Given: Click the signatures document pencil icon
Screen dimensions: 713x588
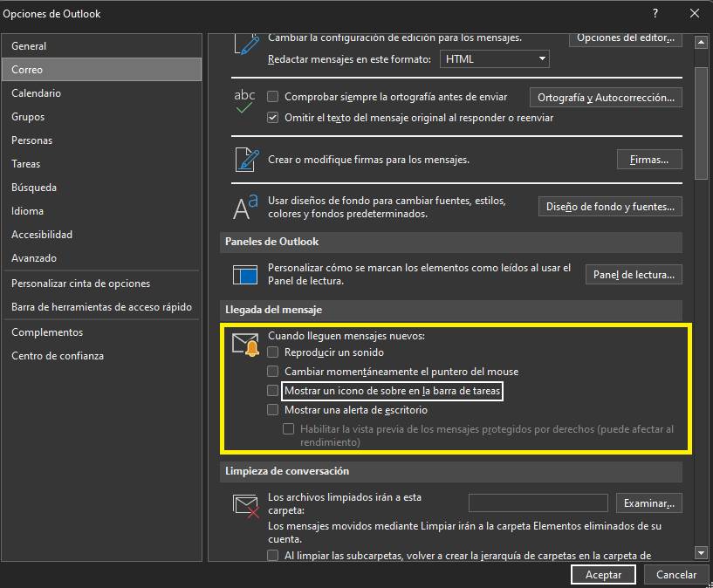Looking at the screenshot, I should tap(247, 160).
